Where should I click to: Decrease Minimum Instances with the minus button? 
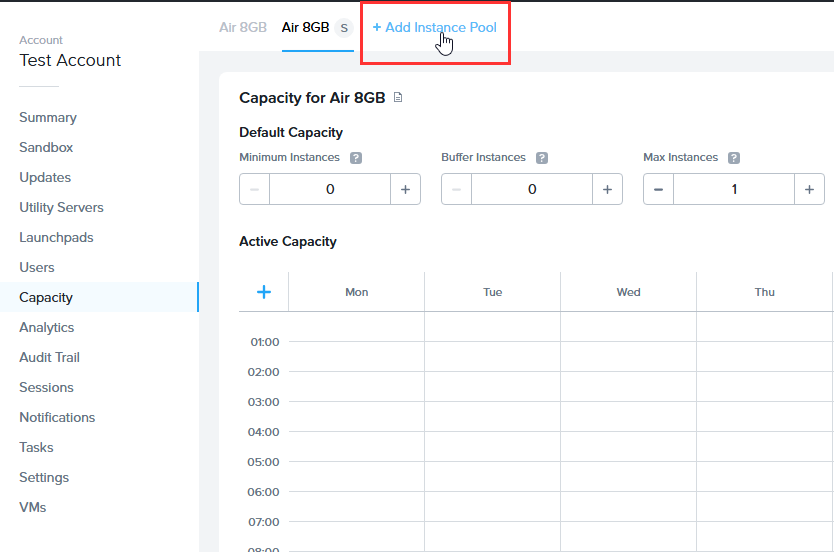(254, 189)
